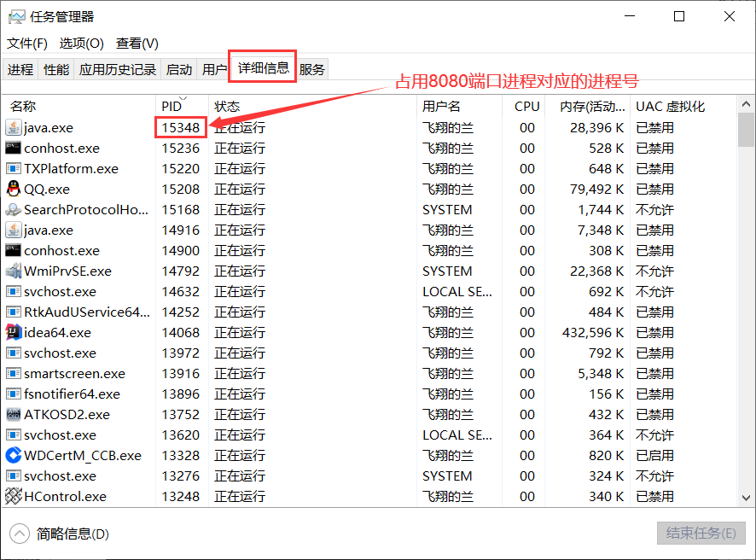Click 不允许 in the SearchProtocolHost row
756x560 pixels.
tap(654, 210)
